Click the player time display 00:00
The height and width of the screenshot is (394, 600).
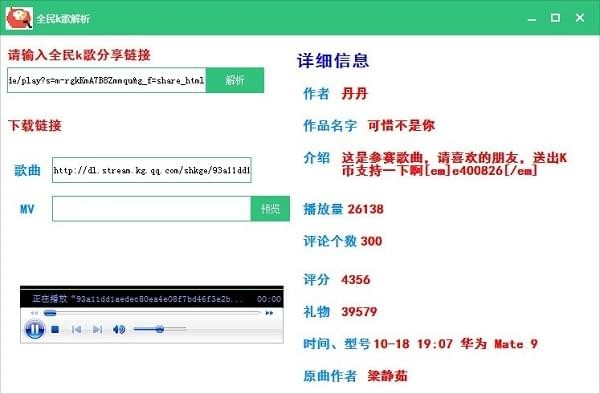click(x=269, y=299)
